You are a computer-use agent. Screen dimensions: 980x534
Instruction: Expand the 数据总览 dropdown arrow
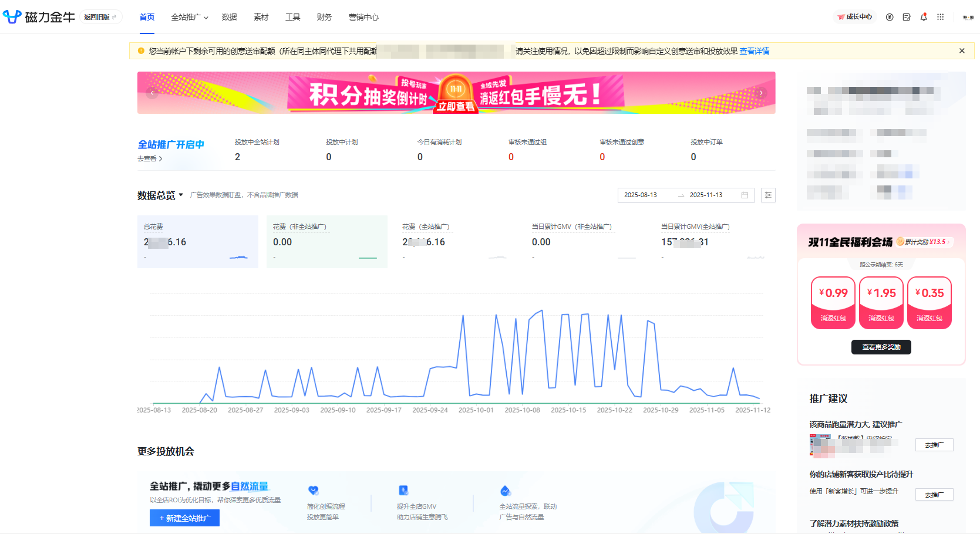181,195
